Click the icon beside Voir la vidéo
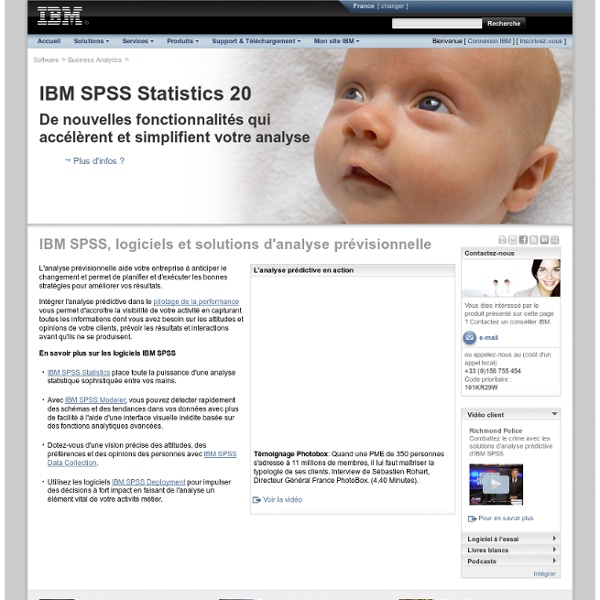This screenshot has width=600, height=600. coord(257,500)
